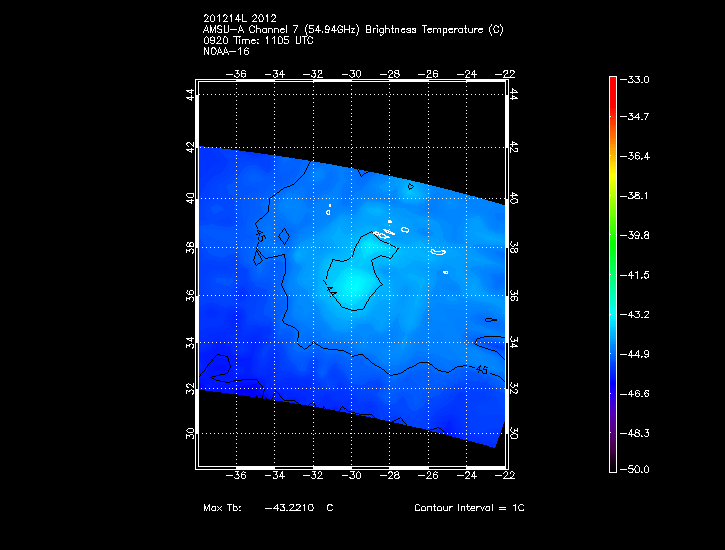Select the storm ID text 201214L 2012
This screenshot has width=725, height=550.
(x=238, y=19)
